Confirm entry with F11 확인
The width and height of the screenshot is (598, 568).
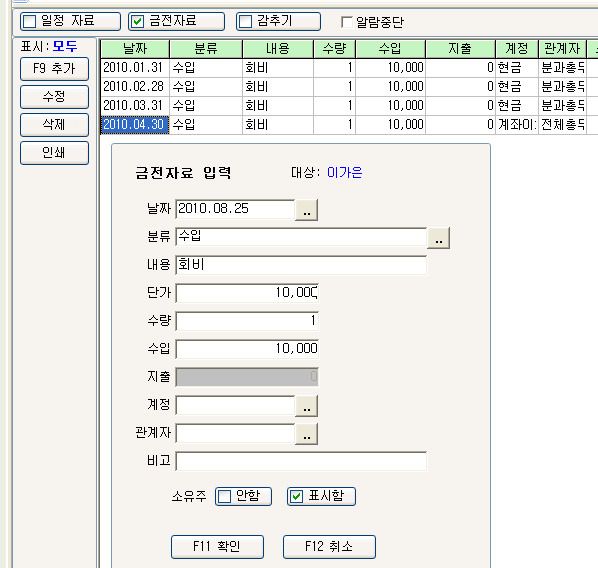point(217,547)
